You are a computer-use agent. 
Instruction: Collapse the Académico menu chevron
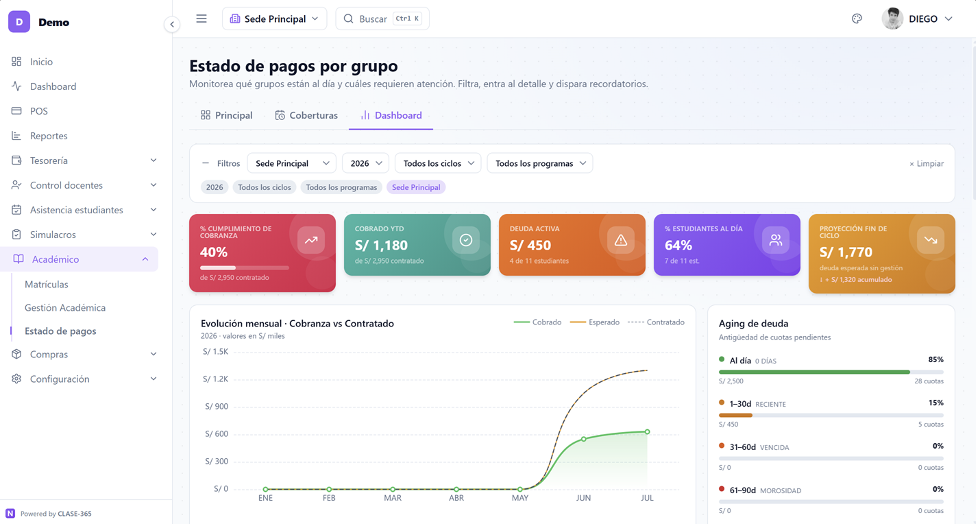(x=145, y=259)
